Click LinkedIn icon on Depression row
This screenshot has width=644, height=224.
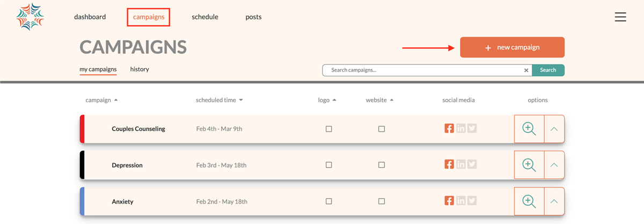click(460, 165)
